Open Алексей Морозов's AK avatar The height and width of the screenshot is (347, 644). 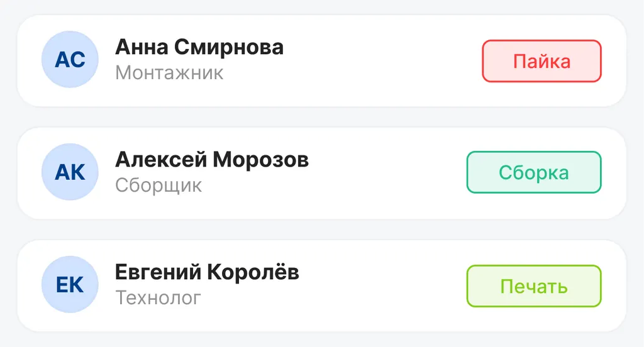coord(70,172)
